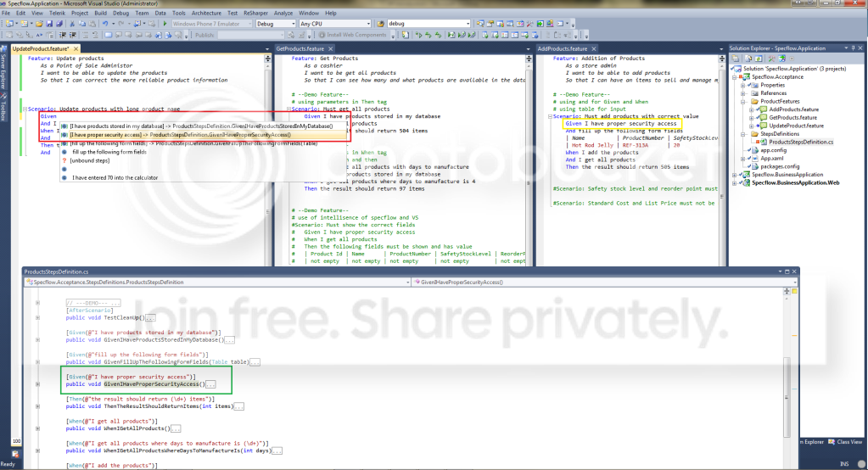Pin the Solution Explorer panel
The image size is (868, 470).
coord(853,48)
